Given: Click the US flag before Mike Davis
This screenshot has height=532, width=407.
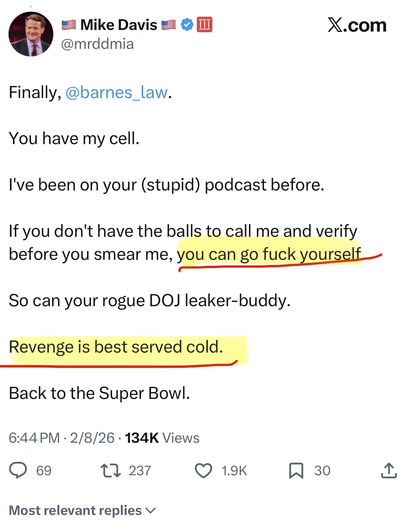Looking at the screenshot, I should [69, 25].
